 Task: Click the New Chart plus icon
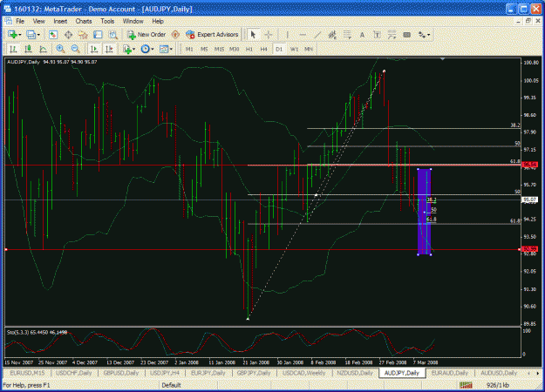point(12,35)
